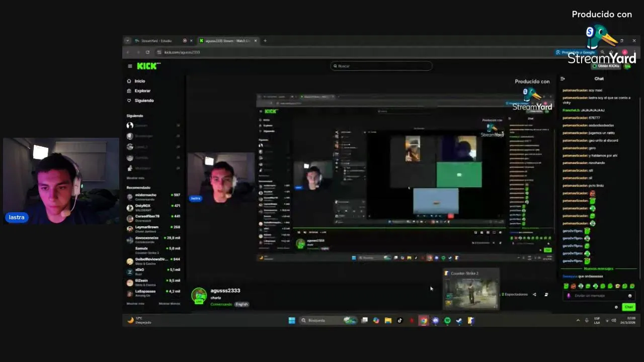
Task: Click the English language tag
Action: 242,304
